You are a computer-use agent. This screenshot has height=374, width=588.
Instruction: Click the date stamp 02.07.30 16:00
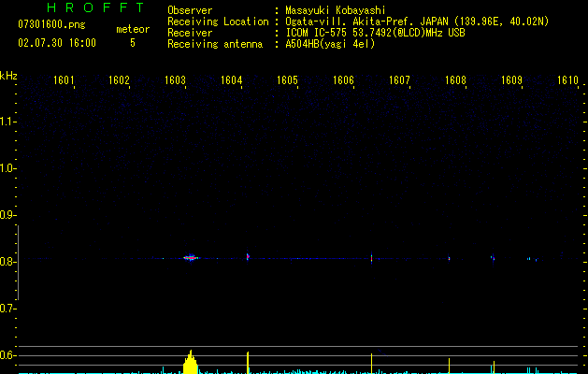[x=57, y=43]
